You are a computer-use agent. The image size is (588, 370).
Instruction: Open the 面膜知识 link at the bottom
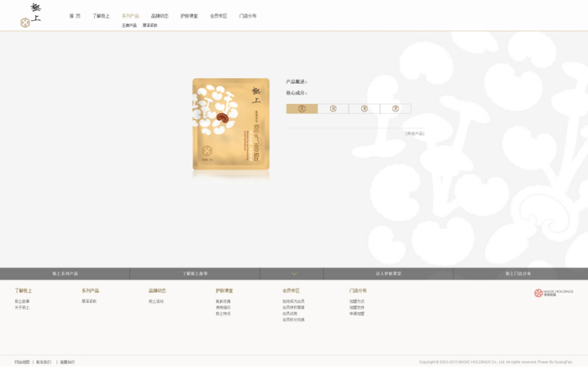click(67, 362)
